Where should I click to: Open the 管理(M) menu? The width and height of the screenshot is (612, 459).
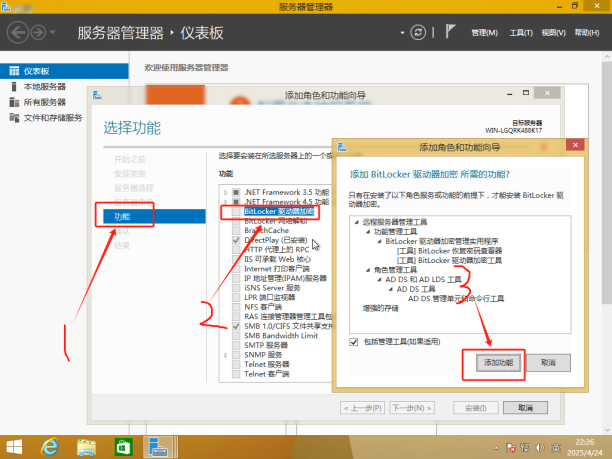tap(484, 33)
